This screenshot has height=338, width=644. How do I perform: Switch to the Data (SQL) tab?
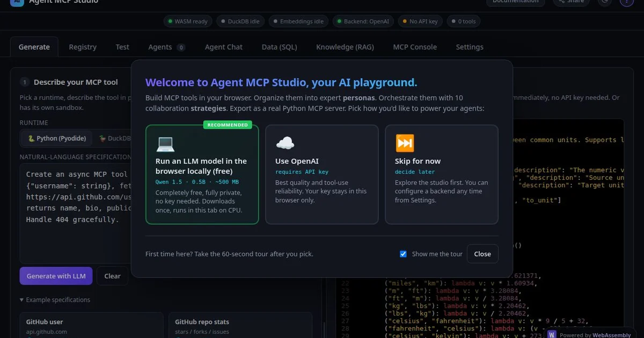coord(279,47)
